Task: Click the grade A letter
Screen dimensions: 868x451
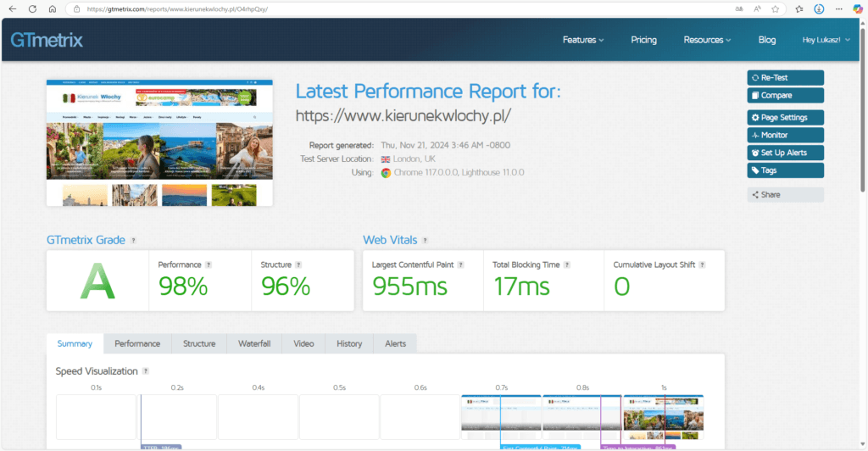Action: pyautogui.click(x=97, y=281)
